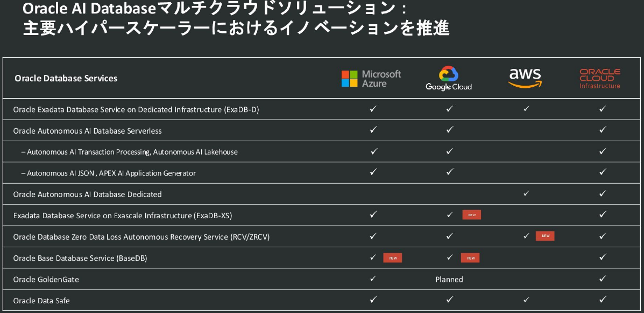This screenshot has height=313, width=644.
Task: Toggle the AWS checkmark for Oracle Data Safe
Action: tap(526, 300)
